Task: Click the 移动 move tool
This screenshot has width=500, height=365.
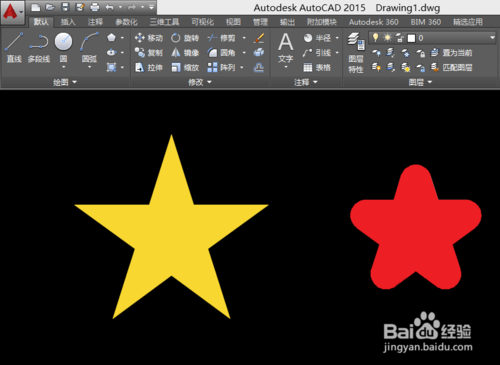Action: pos(149,38)
